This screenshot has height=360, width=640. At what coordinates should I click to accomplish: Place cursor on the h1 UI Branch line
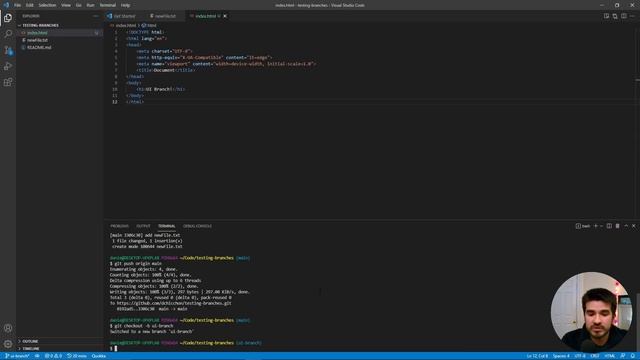(x=161, y=89)
